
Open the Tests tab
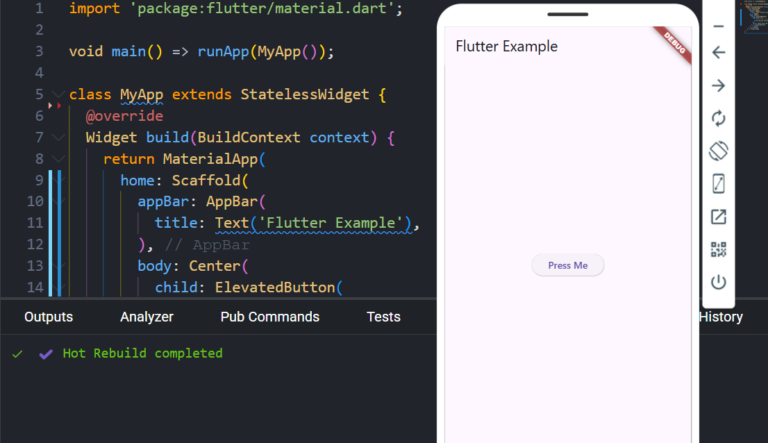[383, 317]
